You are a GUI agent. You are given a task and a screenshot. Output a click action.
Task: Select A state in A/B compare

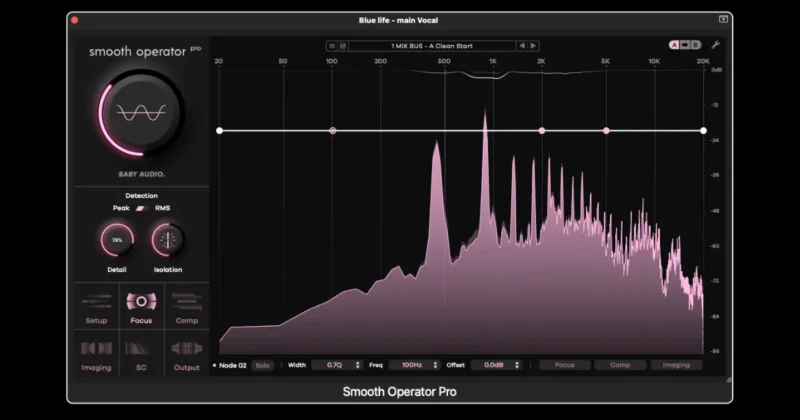point(674,45)
